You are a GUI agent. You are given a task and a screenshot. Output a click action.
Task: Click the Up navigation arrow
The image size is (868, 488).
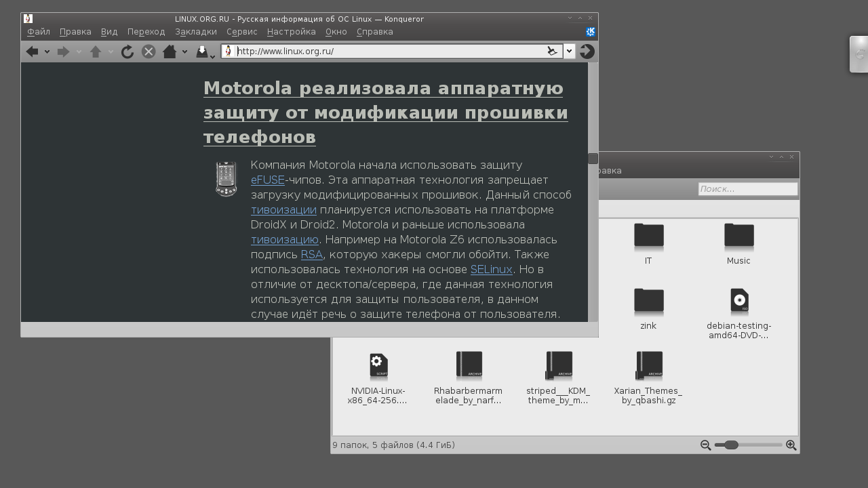[x=96, y=52]
